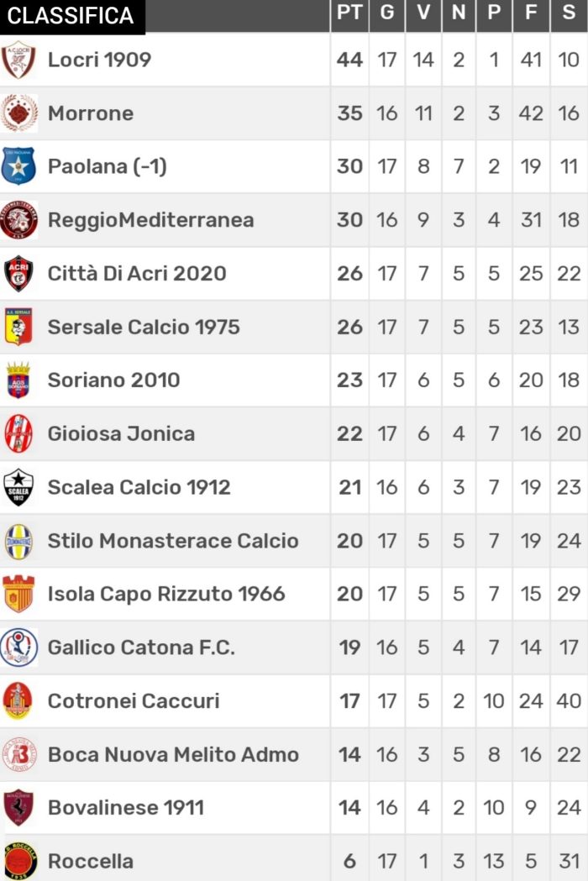The width and height of the screenshot is (588, 881).
Task: Sort standings by V column header
Action: (423, 13)
